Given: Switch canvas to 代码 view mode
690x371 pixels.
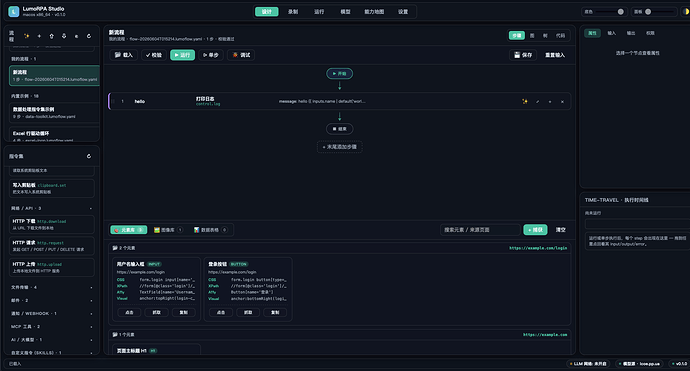Looking at the screenshot, I should 560,36.
